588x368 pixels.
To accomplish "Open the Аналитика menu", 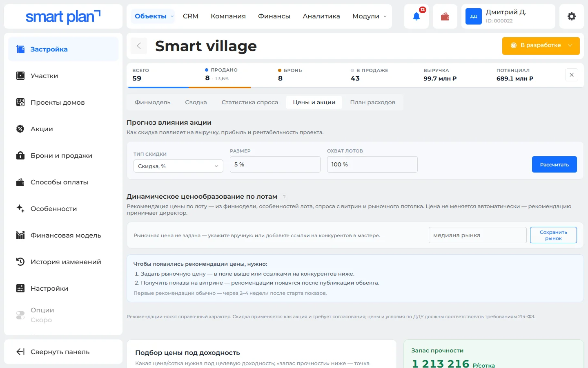I will click(321, 16).
